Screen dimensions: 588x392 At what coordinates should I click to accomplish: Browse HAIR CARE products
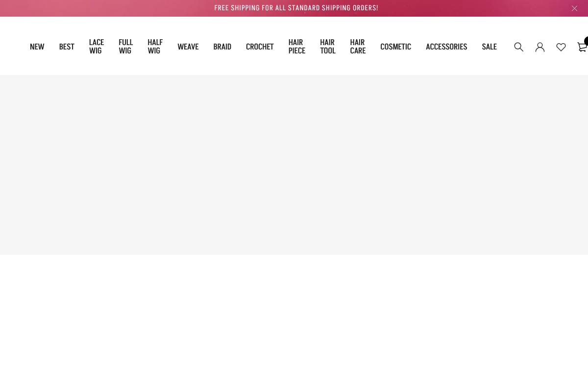click(x=357, y=46)
